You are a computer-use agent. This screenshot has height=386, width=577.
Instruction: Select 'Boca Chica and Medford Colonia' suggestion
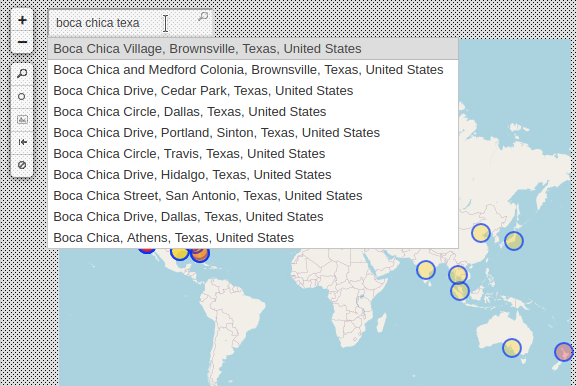pos(253,70)
